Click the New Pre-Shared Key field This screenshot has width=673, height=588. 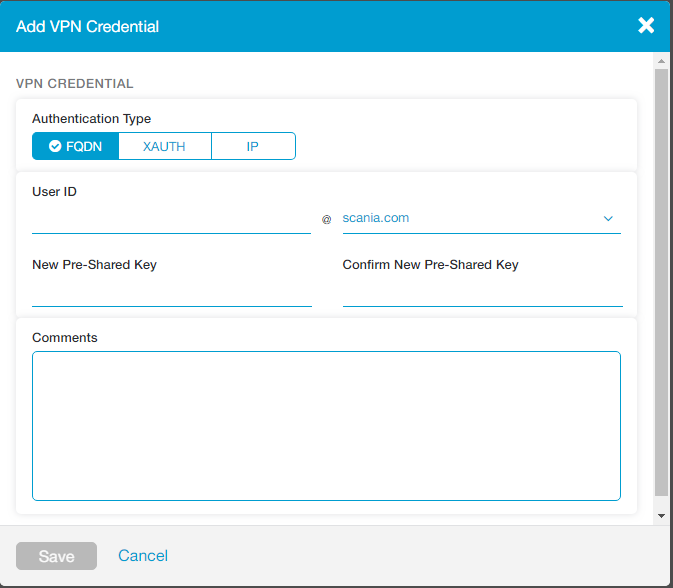coord(172,293)
